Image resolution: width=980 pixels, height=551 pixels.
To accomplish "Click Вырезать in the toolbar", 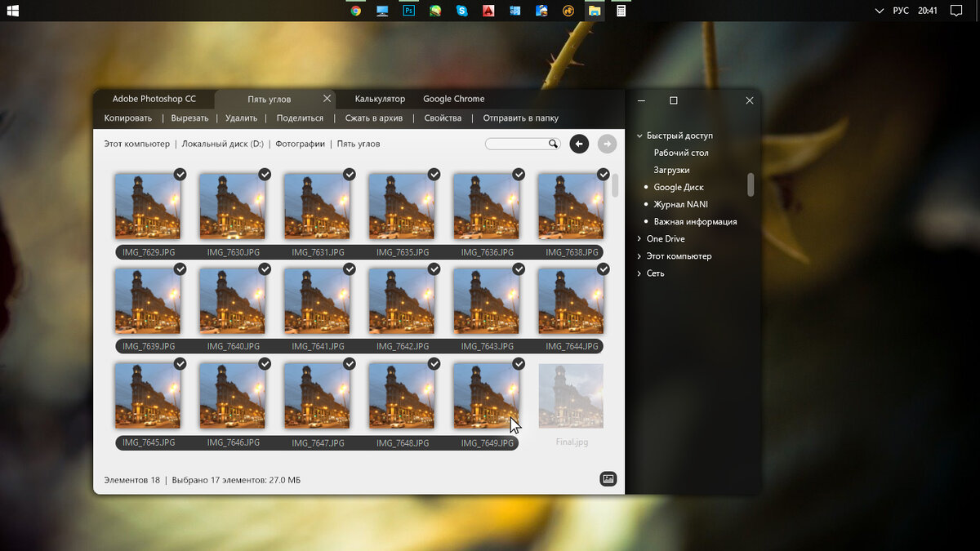I will [190, 118].
